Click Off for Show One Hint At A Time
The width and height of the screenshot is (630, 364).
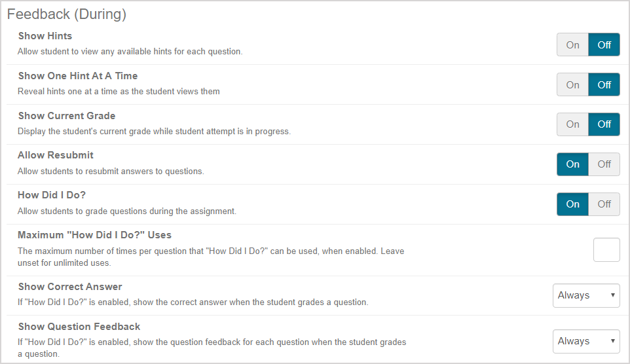point(604,84)
